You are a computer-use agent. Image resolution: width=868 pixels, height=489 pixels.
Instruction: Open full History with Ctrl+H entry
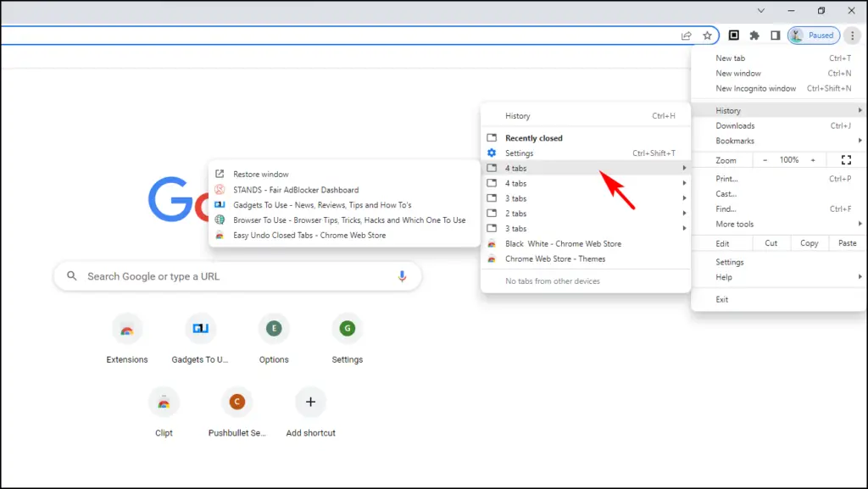tap(586, 116)
